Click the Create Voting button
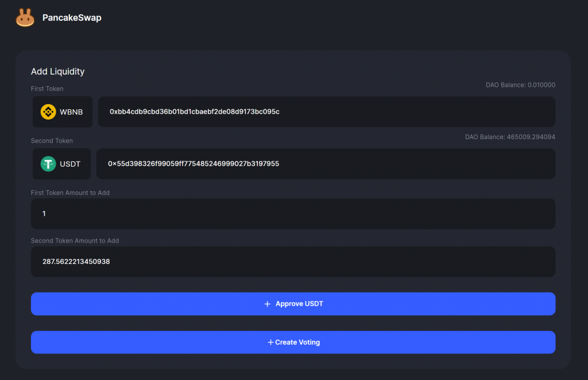The image size is (588, 380). click(293, 342)
